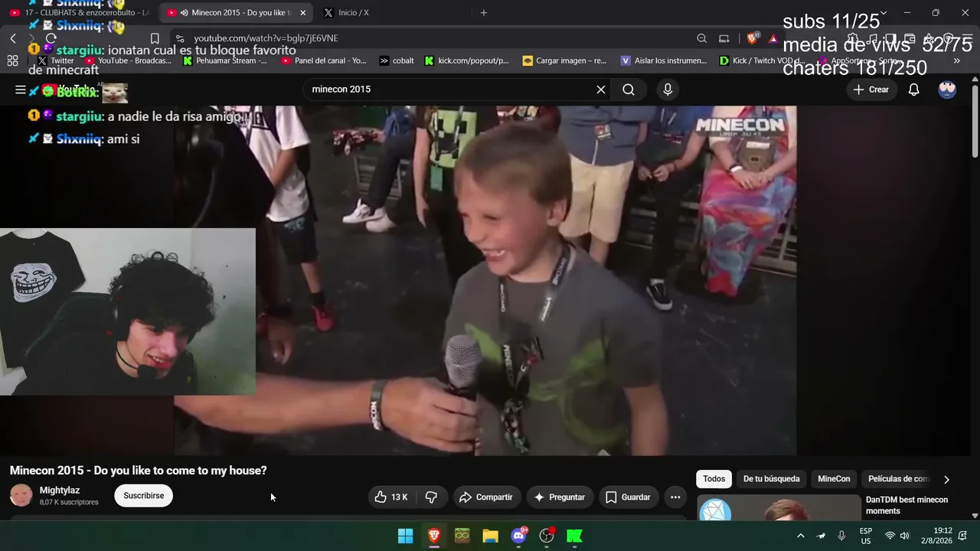Focus the YouTube search field

click(x=450, y=90)
